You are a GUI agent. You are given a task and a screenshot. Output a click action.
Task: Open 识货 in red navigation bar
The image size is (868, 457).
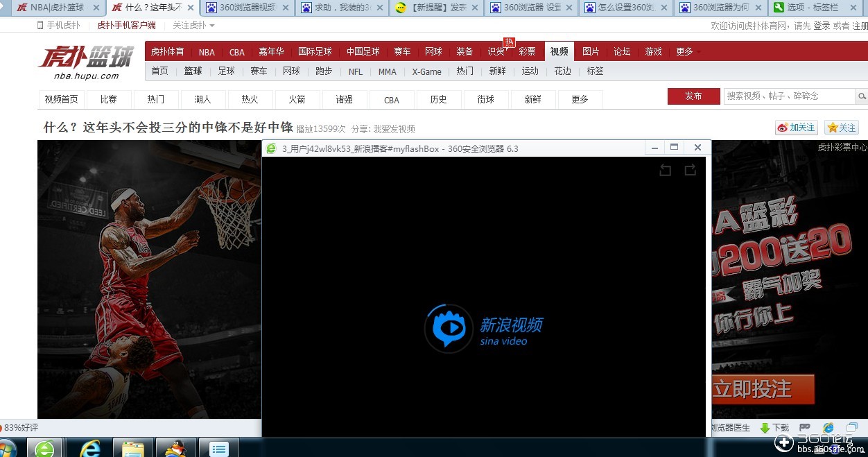(x=495, y=52)
